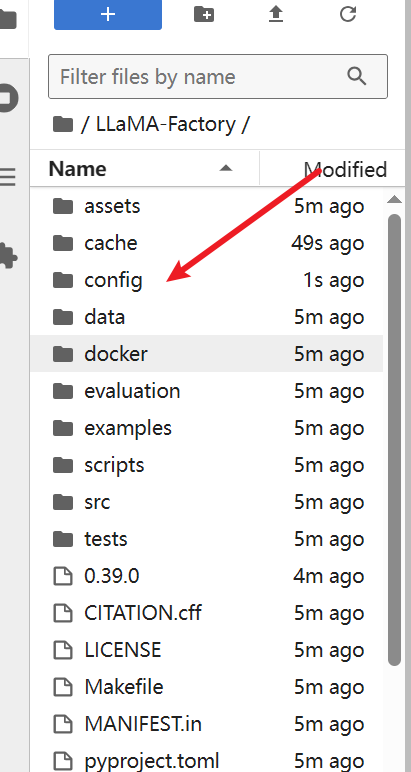Viewport: 411px width, 772px height.
Task: Click the blue New Launcher plus button
Action: point(108,14)
